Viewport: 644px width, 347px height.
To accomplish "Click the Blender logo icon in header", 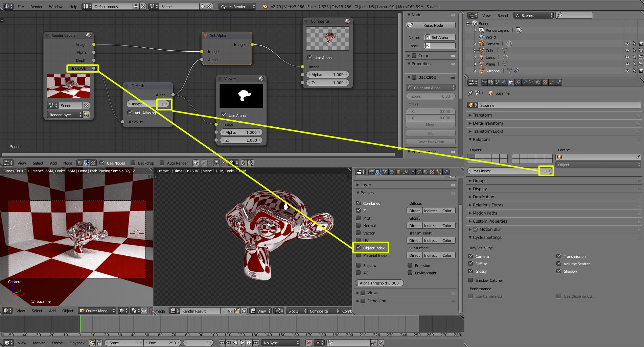I will (x=265, y=6).
